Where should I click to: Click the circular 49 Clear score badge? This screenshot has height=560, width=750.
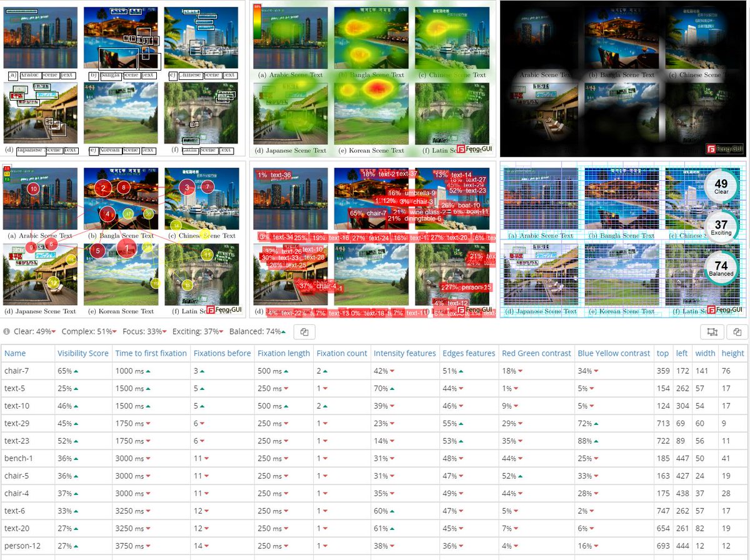[x=720, y=186]
